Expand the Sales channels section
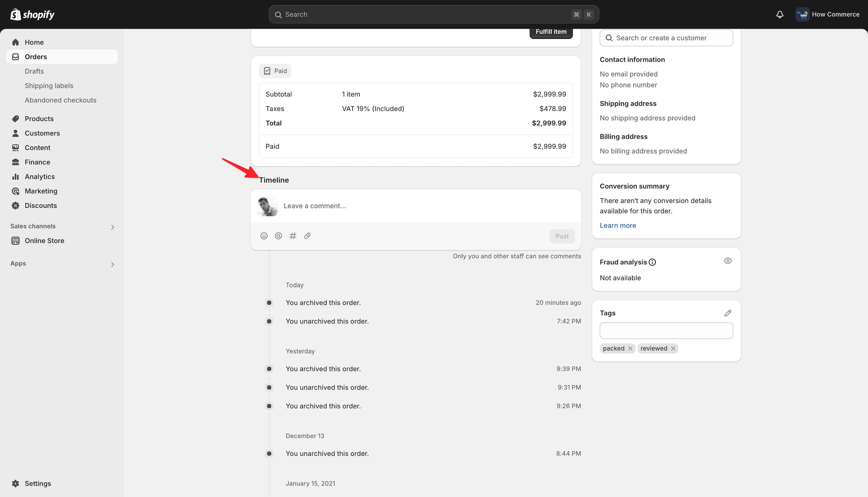This screenshot has height=497, width=868. click(x=113, y=227)
